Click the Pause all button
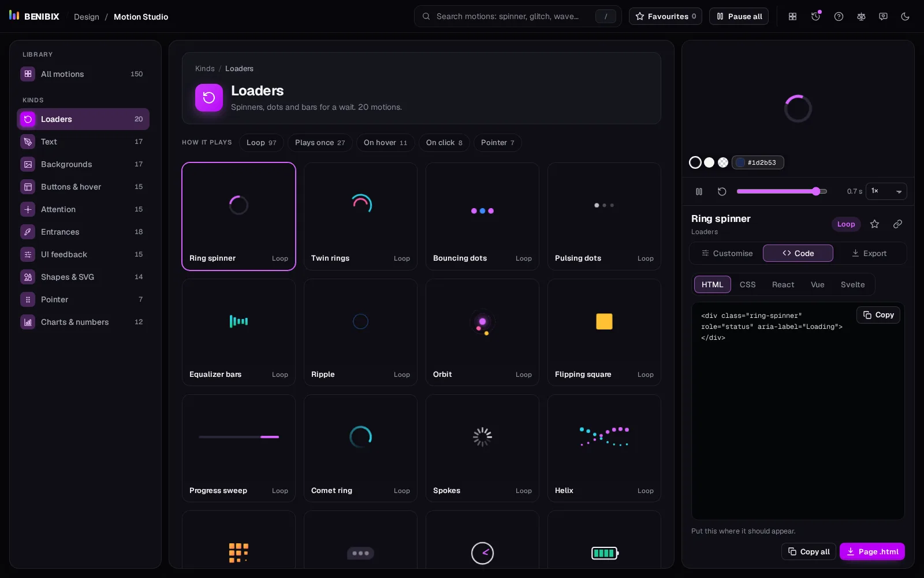The image size is (924, 578). tap(739, 16)
